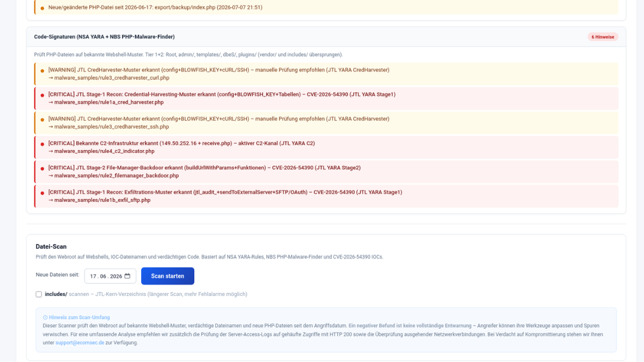
Task: Click the date field showing 17.06.2026
Action: tap(110, 276)
